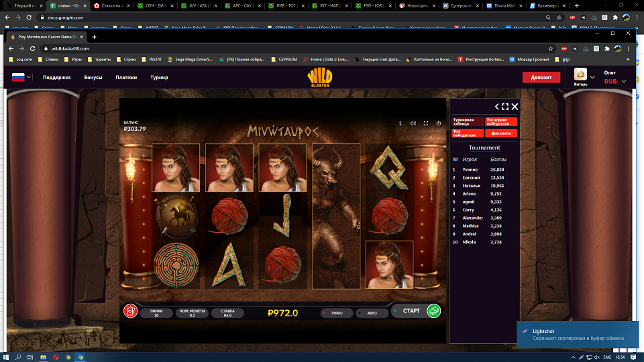644x362 pixels.
Task: Select Евгений row in tournament table
Action: click(484, 178)
